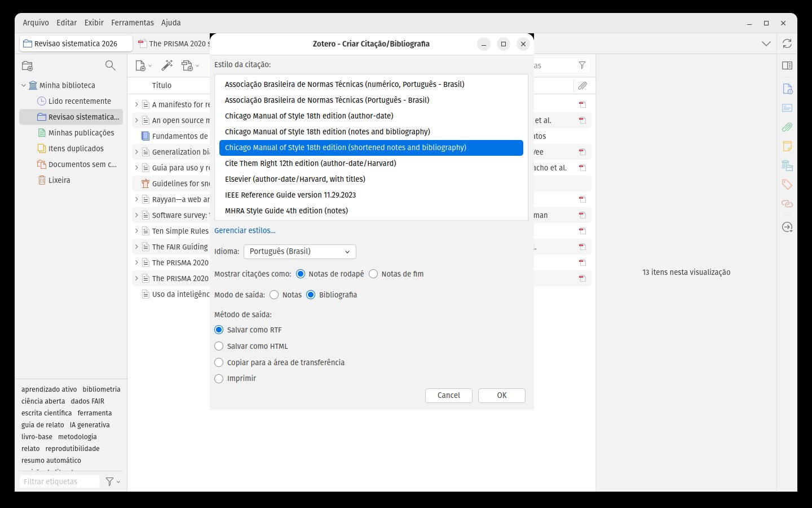812x508 pixels.
Task: Click the Cancel button in the dialog
Action: click(449, 395)
